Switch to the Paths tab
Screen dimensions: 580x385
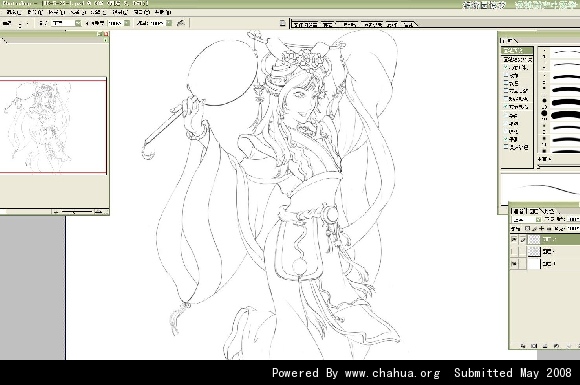click(549, 211)
